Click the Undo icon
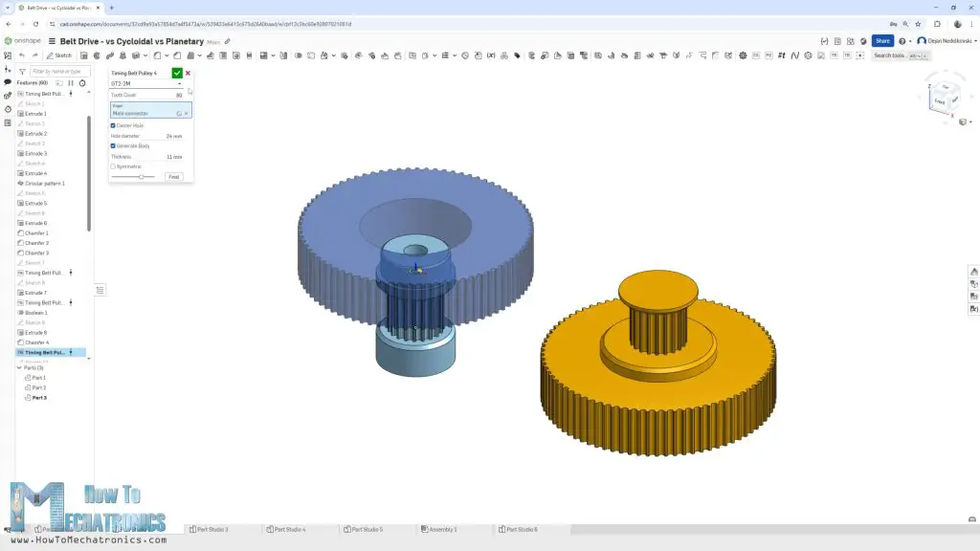The width and height of the screenshot is (980, 551). tap(22, 55)
